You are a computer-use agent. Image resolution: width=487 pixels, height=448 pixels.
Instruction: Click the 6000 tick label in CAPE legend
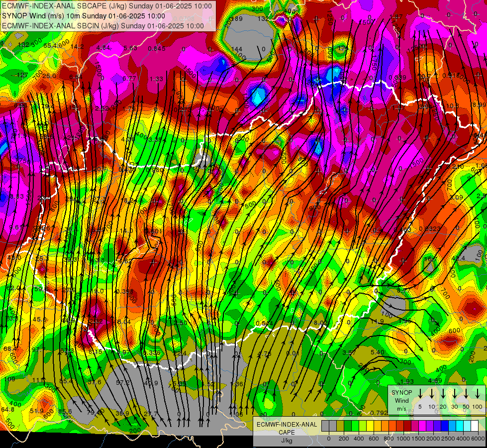pyautogui.click(x=479, y=439)
